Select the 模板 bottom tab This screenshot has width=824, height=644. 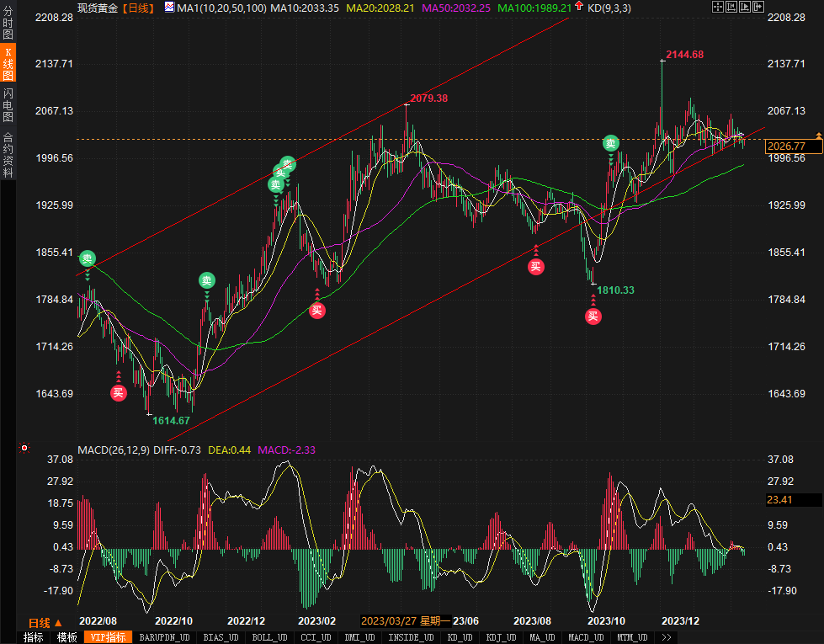pyautogui.click(x=67, y=637)
